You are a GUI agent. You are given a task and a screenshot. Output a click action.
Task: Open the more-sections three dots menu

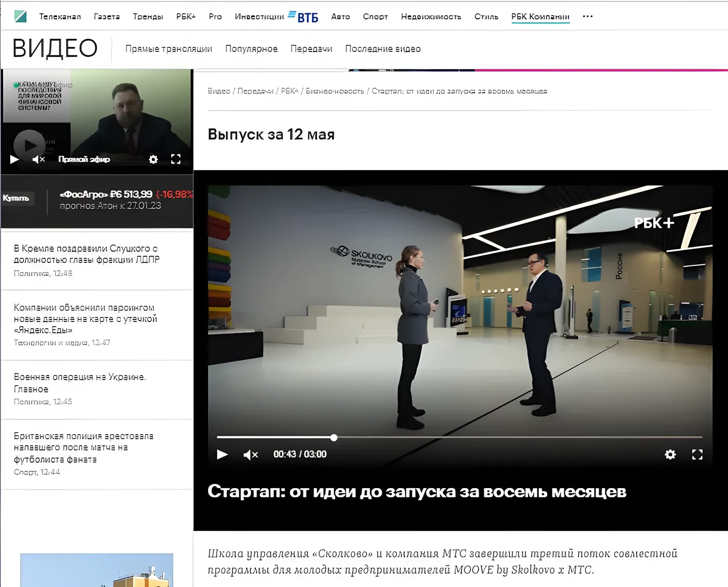pyautogui.click(x=587, y=16)
